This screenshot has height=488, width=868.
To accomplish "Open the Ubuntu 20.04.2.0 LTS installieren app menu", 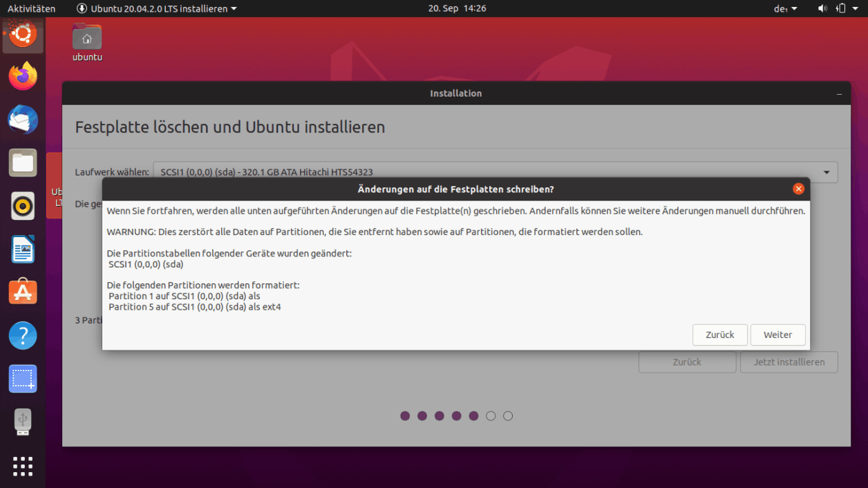I will tap(157, 8).
